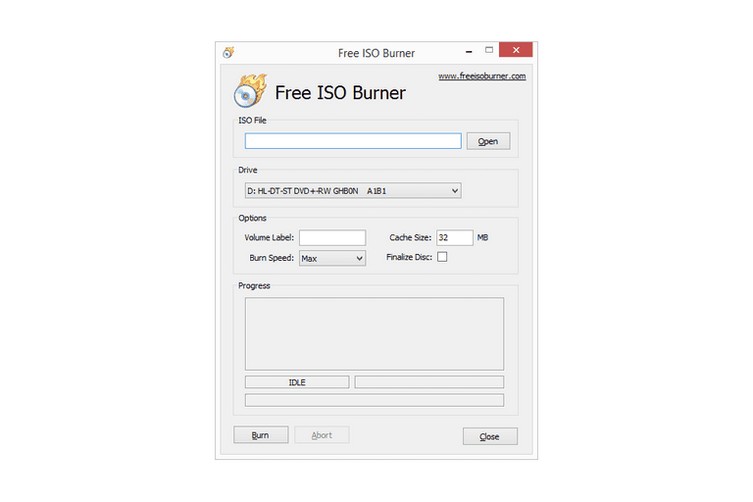The image size is (753, 502).
Task: Click the bottom progress bar
Action: point(374,400)
